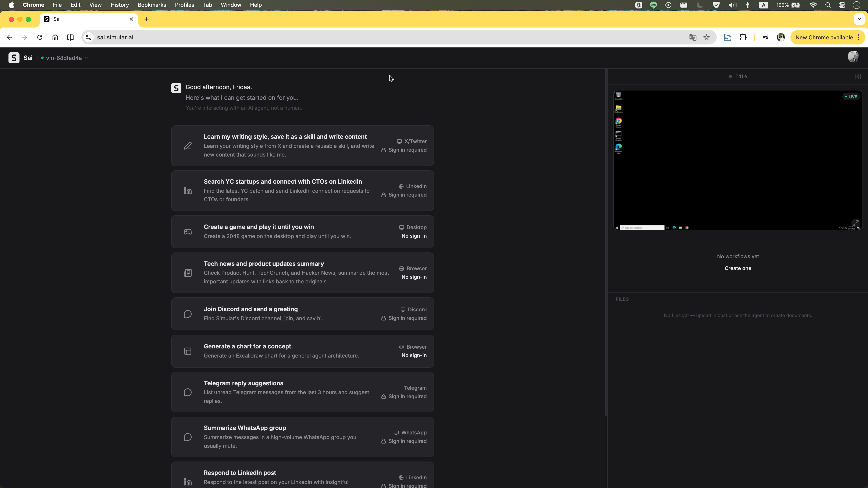Click the chat bubble icon on the Discord card
The image size is (868, 488).
click(188, 313)
